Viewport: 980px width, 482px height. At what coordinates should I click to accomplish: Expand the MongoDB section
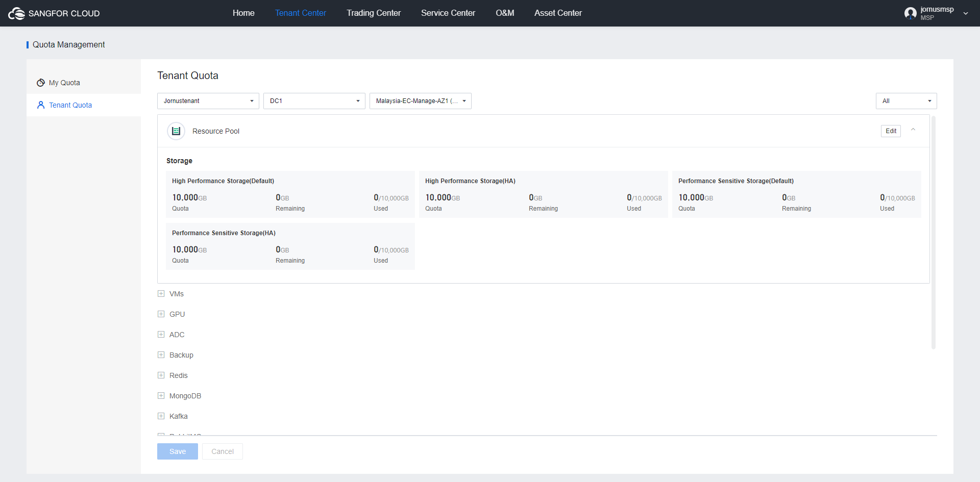pos(161,396)
